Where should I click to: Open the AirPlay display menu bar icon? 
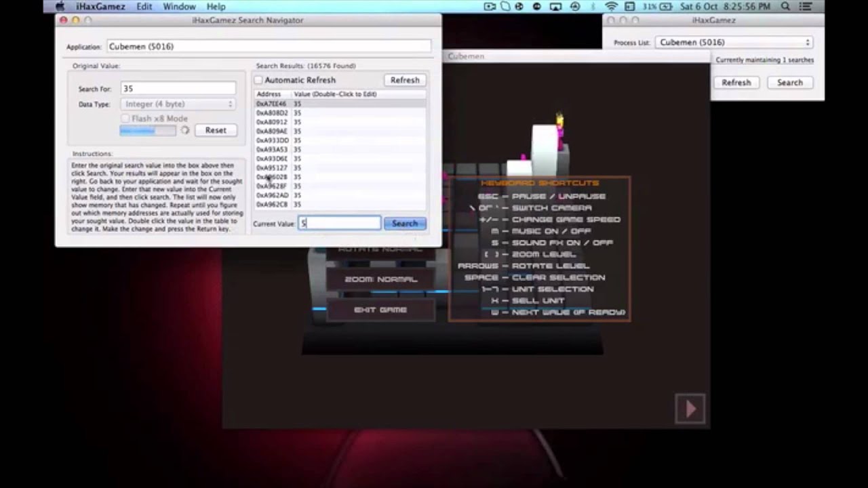point(556,7)
